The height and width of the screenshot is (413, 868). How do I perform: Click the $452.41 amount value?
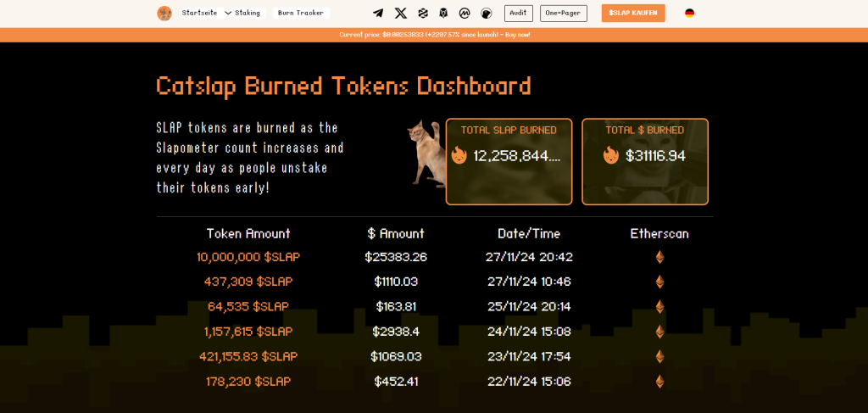tap(396, 382)
